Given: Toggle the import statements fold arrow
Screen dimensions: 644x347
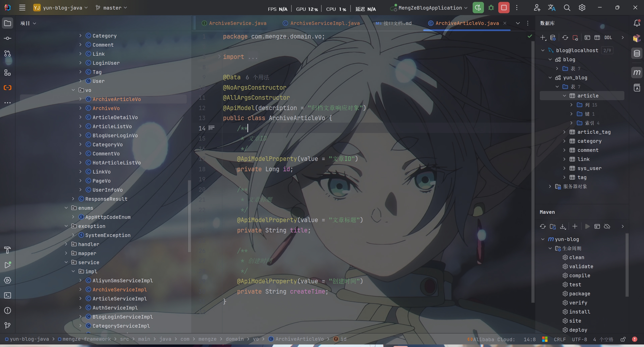Looking at the screenshot, I should pos(219,57).
